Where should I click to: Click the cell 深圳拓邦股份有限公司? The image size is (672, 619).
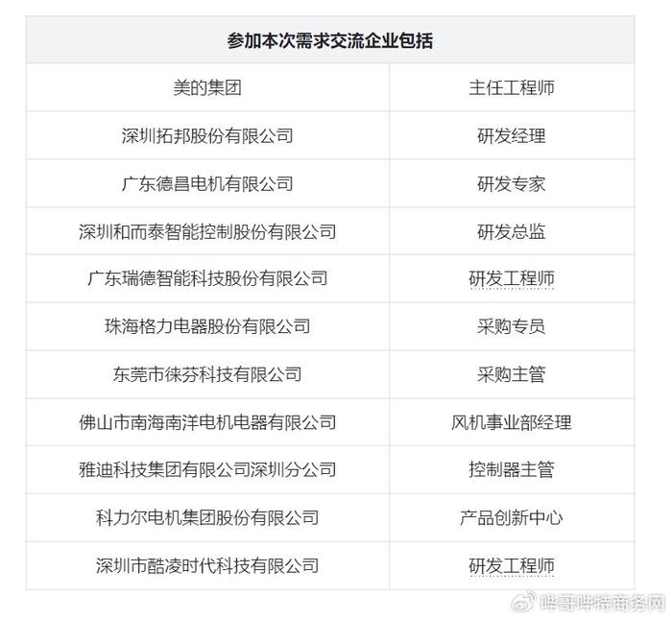click(207, 135)
